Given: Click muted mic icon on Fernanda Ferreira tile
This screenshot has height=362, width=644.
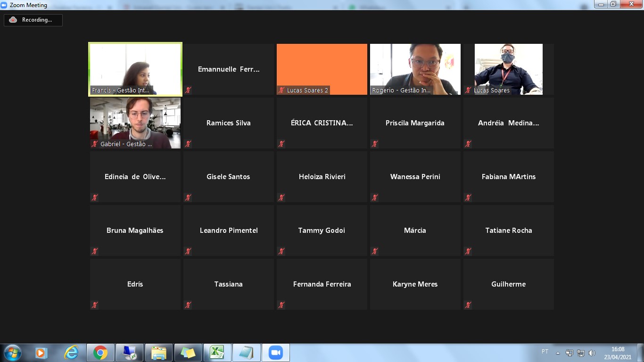Looking at the screenshot, I should click(281, 305).
